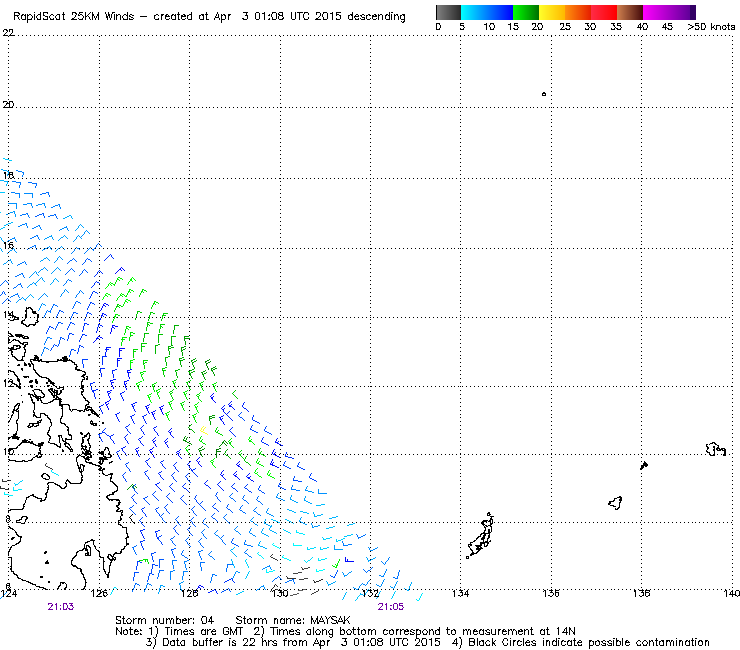Select the red 30–35 knot legend segment

(x=604, y=12)
